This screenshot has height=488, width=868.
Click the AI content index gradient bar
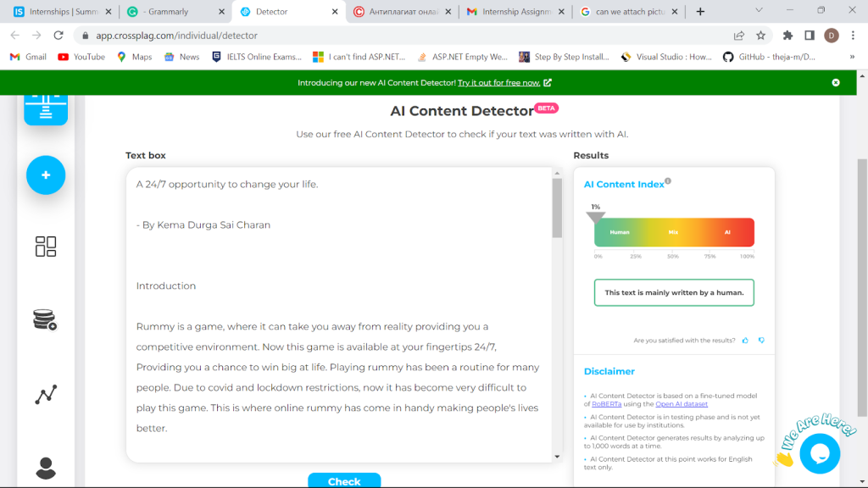click(674, 232)
